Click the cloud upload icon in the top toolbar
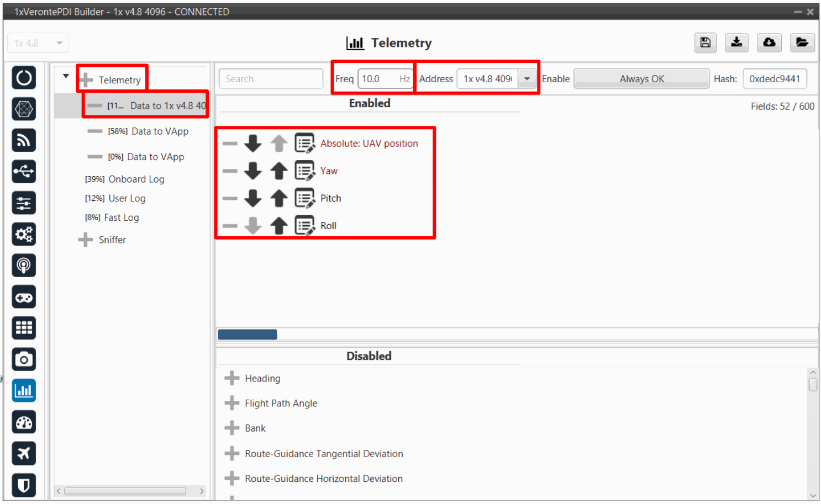Viewport: 821px width, 504px height. tap(769, 43)
